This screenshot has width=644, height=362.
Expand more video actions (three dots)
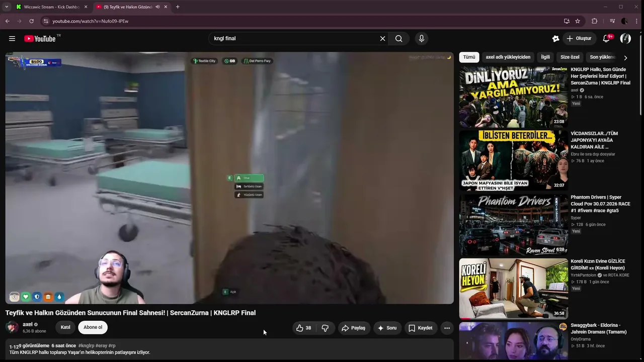(x=447, y=328)
